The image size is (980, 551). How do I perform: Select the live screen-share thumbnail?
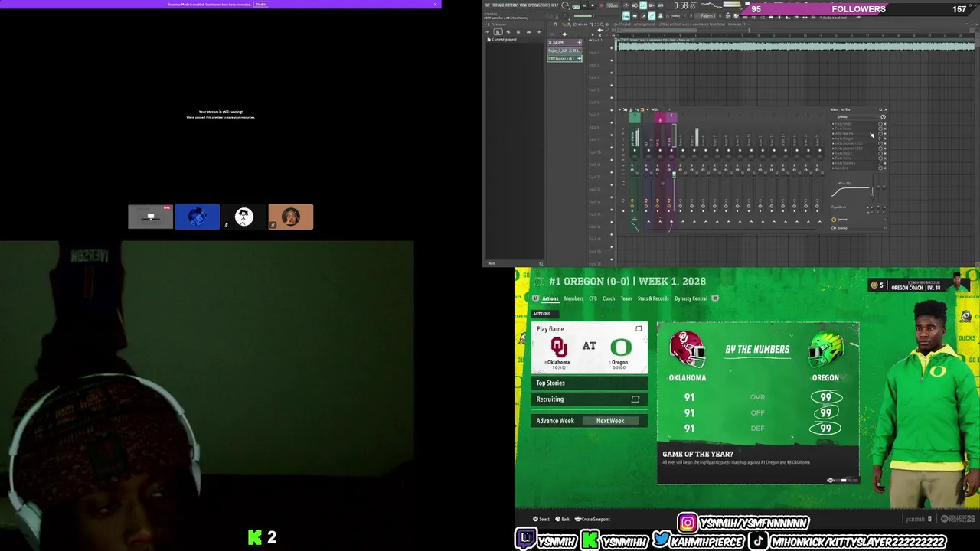click(150, 217)
